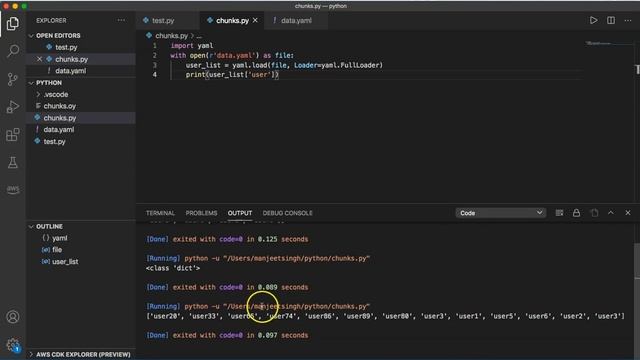Place cursor on line 1 import yaml

[x=192, y=46]
